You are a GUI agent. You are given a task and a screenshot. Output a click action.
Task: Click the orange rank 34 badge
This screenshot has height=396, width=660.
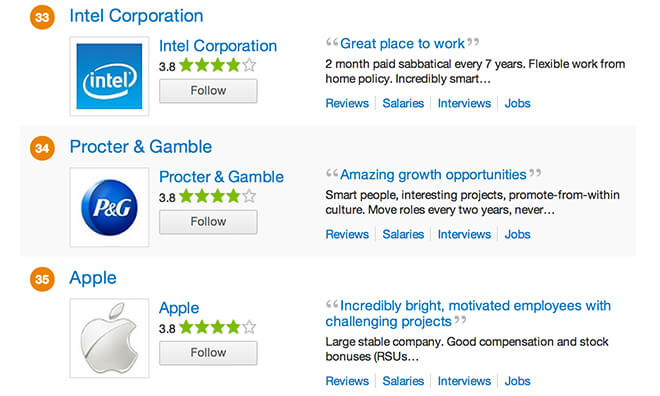coord(42,148)
